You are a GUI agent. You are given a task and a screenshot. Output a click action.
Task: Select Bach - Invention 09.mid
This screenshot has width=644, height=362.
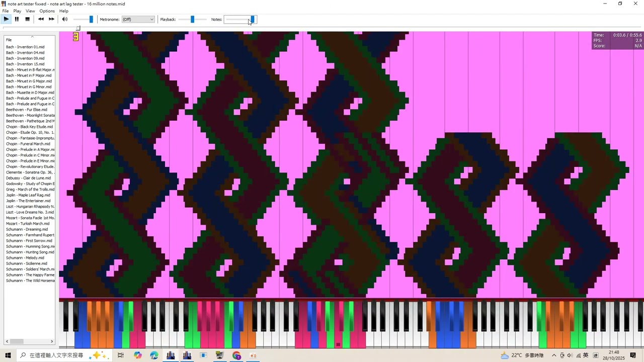25,58
